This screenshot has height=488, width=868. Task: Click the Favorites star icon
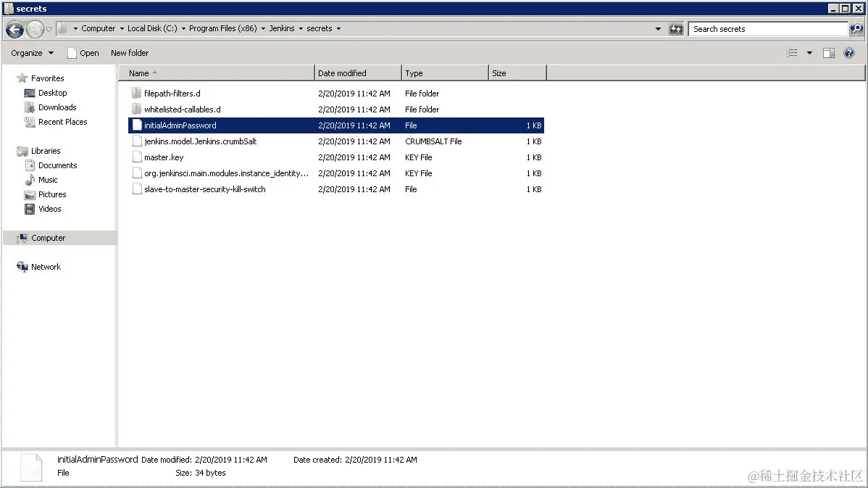coord(22,78)
